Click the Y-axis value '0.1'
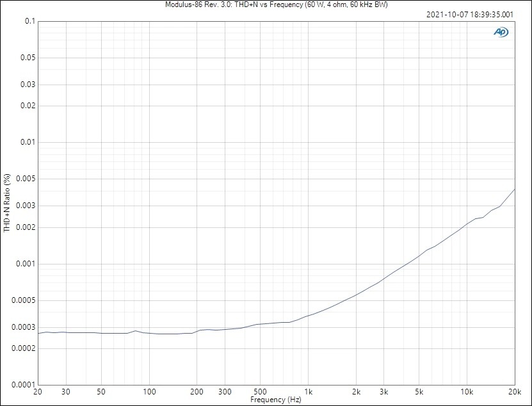This screenshot has width=532, height=406. point(30,21)
